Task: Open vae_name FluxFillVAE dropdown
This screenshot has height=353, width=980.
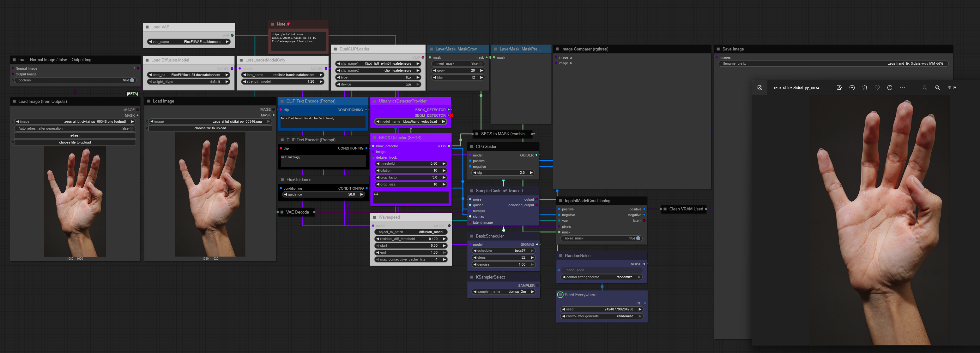Action: [x=189, y=42]
